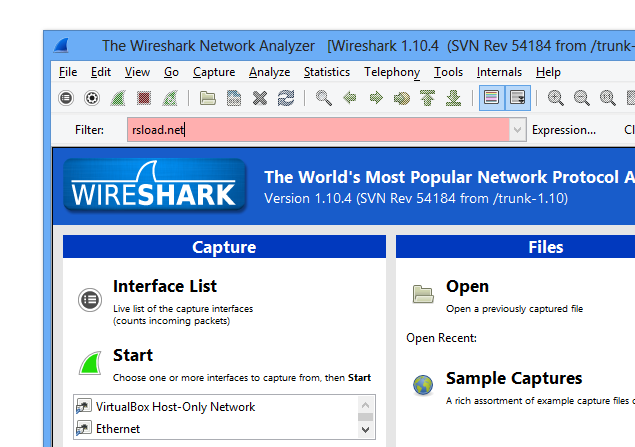
Task: Start a new live capture from toolbar
Action: 118,98
